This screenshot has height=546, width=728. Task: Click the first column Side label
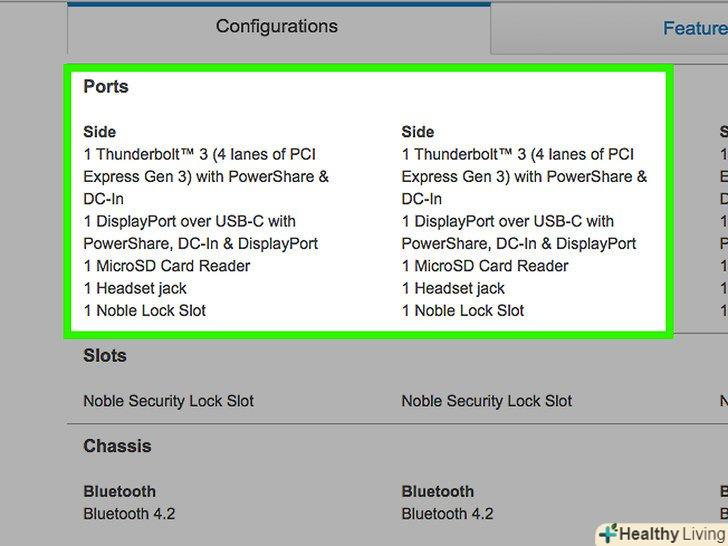point(100,132)
